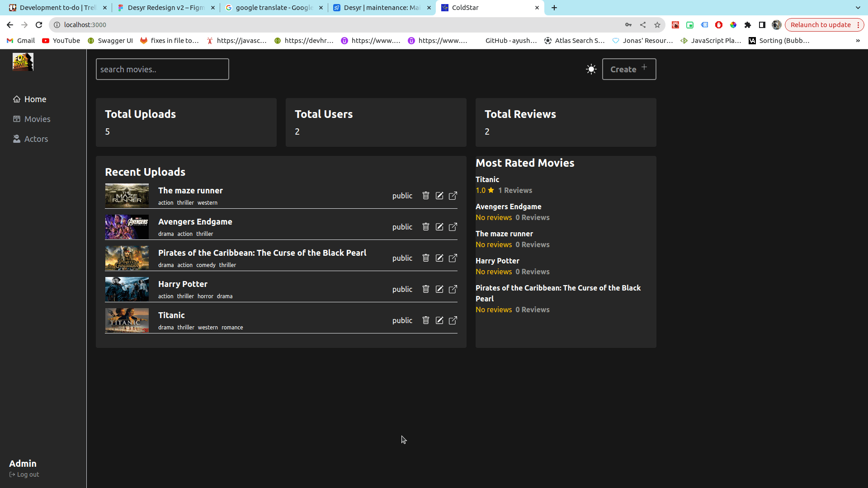The width and height of the screenshot is (868, 488).
Task: Click The maze runner title in Recent Uploads
Action: coord(190,190)
